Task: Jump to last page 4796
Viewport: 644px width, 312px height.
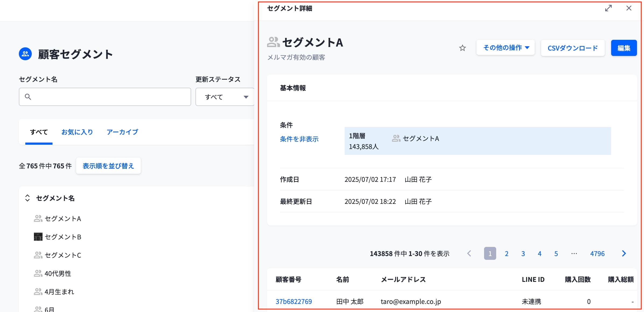Action: click(x=597, y=254)
